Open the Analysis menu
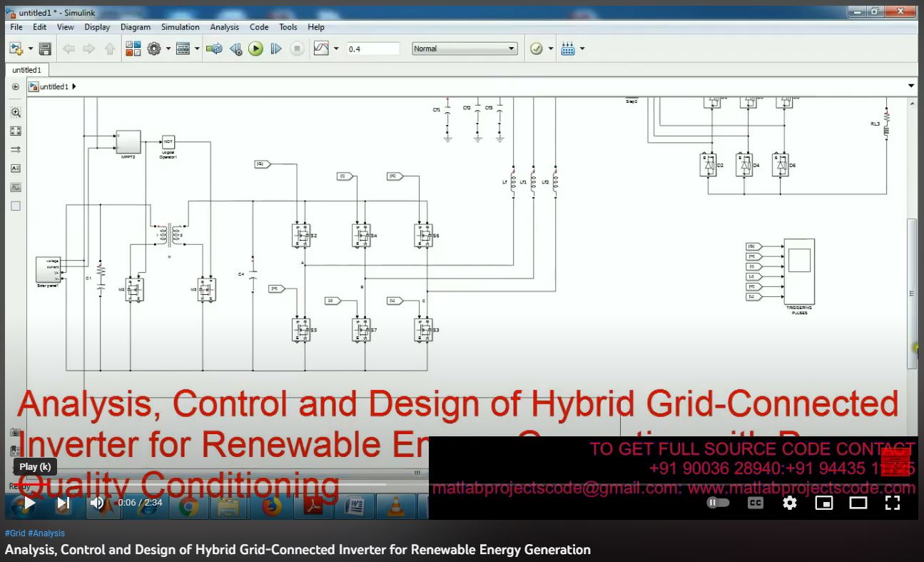This screenshot has height=562, width=924. click(224, 27)
